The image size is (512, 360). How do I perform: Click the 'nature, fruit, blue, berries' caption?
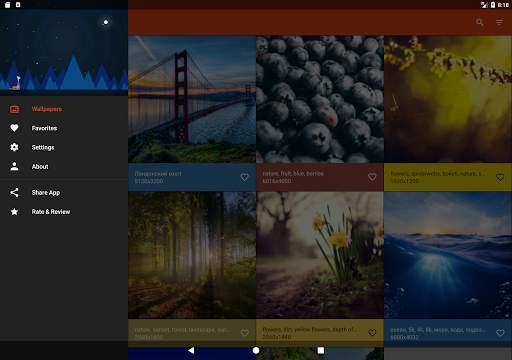(293, 174)
